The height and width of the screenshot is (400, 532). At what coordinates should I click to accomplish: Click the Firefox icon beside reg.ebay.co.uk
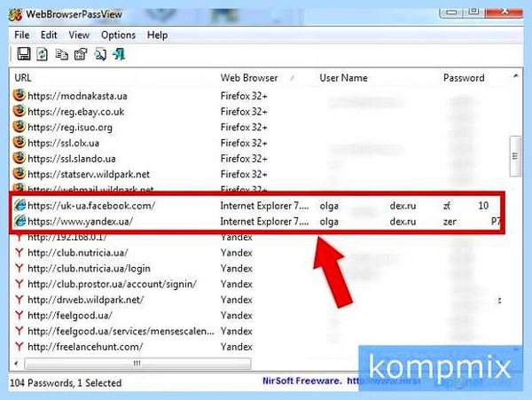(20, 111)
